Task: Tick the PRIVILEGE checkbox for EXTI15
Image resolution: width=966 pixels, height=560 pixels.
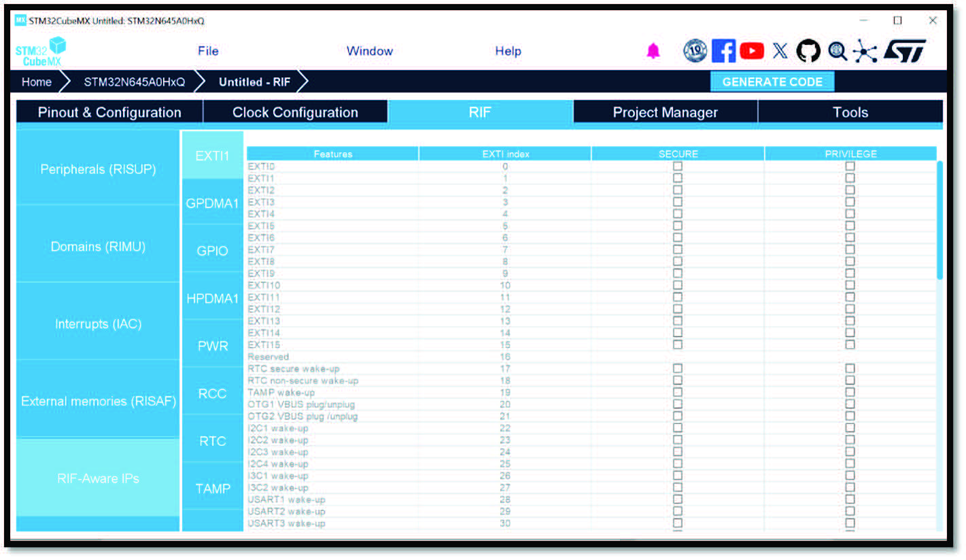Action: pos(850,345)
